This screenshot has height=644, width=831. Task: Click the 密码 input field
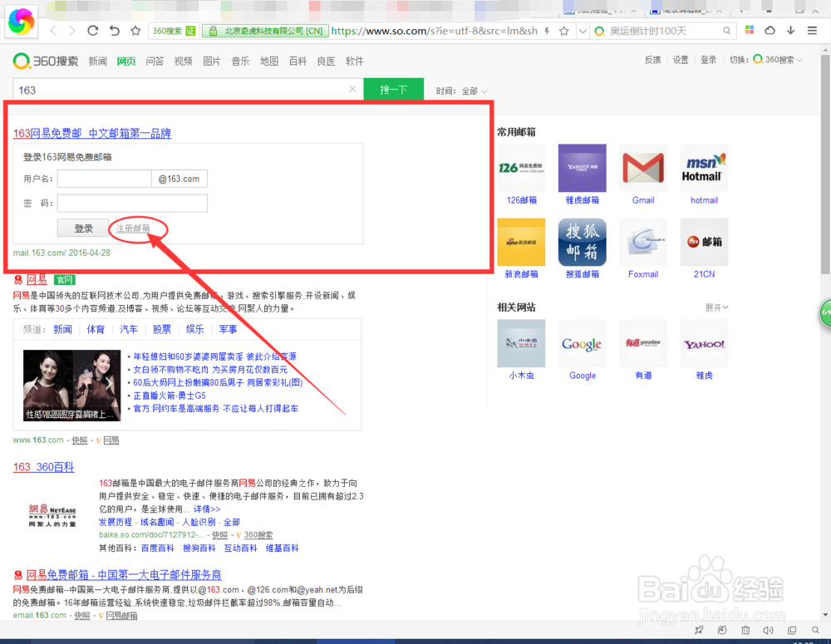pos(132,203)
